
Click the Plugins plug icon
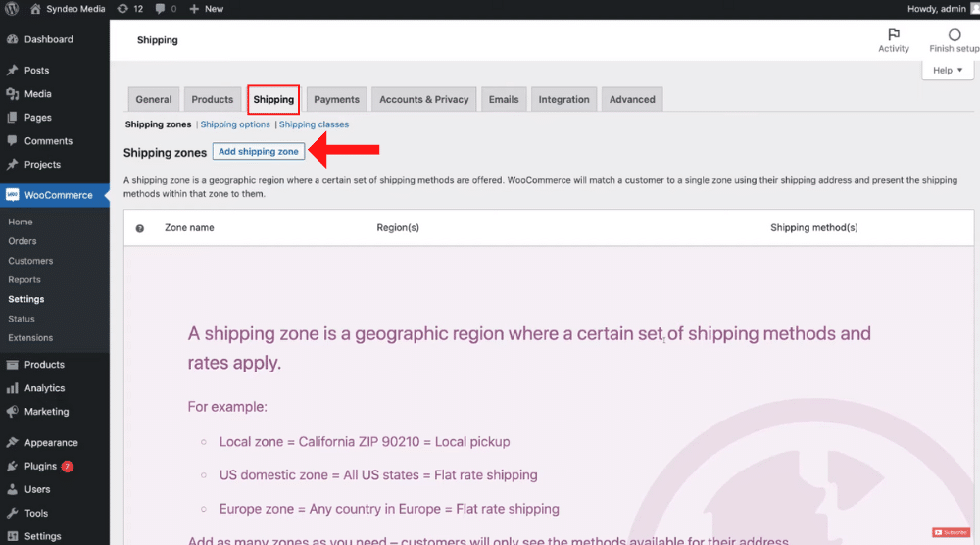click(x=12, y=467)
